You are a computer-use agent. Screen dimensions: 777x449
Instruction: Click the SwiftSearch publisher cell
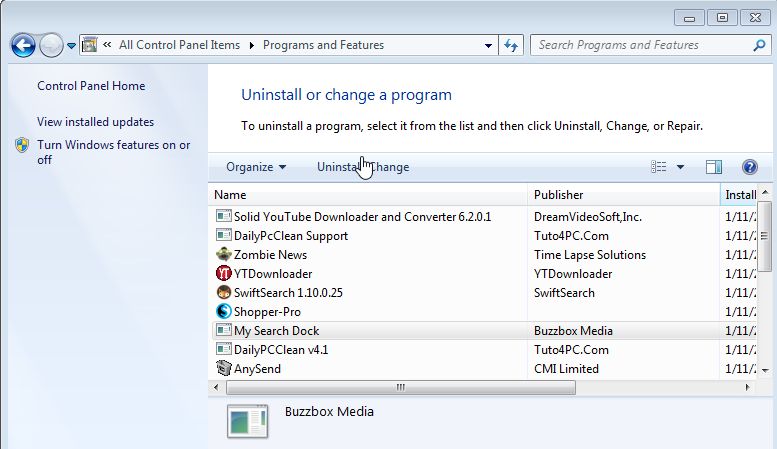pos(564,293)
